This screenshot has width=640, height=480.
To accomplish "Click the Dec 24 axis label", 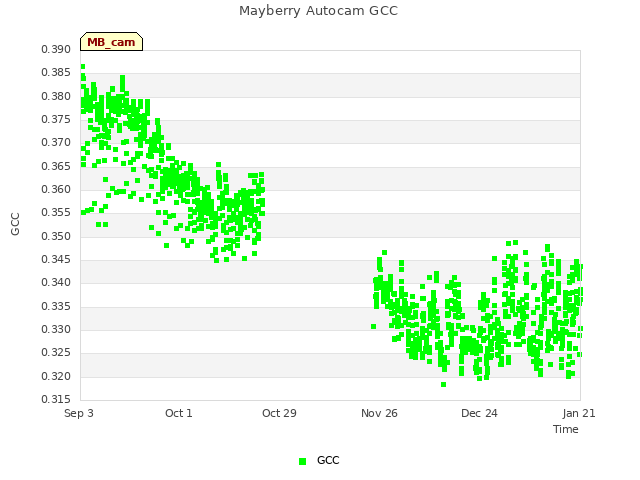I will point(479,413).
